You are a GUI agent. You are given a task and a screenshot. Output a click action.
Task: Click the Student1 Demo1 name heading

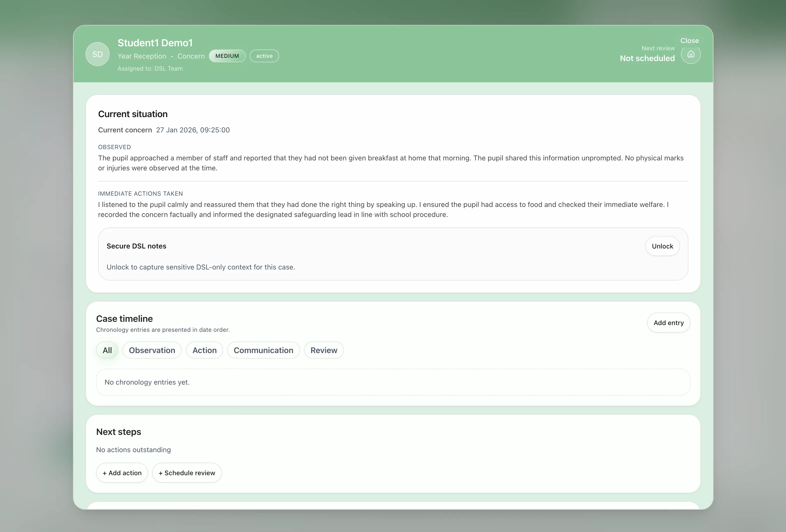[155, 43]
